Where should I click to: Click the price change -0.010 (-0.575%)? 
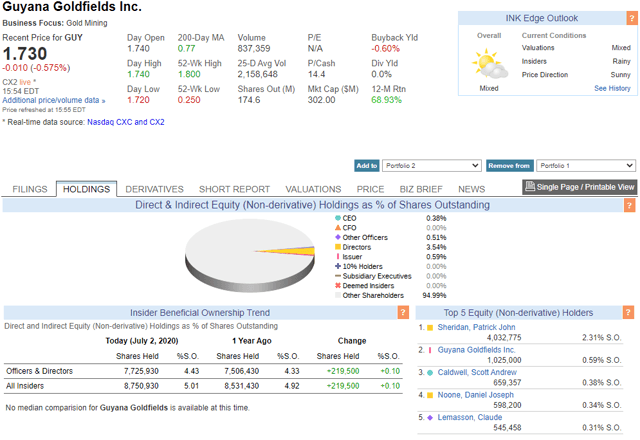[x=36, y=68]
